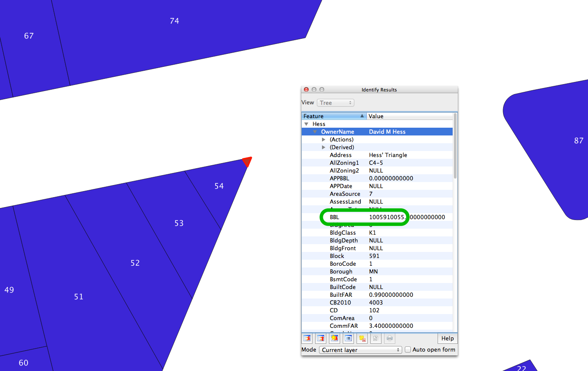
Task: Select the CB2010 row 4003
Action: pos(377,303)
